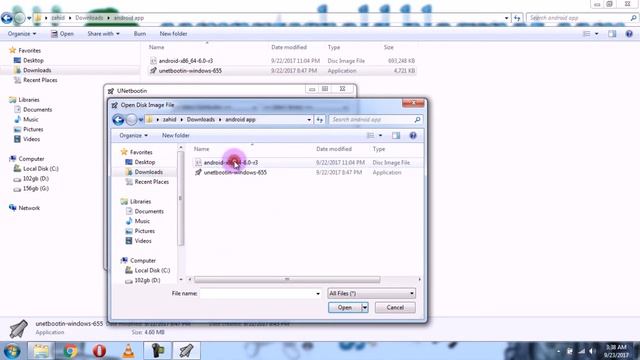Click New folder in Explorer toolbar

[173, 34]
